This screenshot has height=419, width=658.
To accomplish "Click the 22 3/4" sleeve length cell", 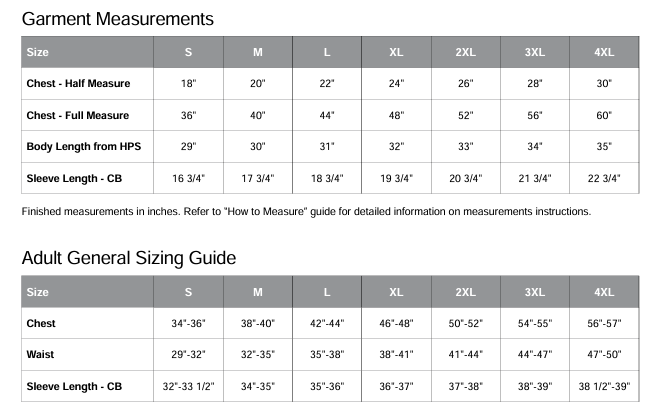I will coord(604,179).
